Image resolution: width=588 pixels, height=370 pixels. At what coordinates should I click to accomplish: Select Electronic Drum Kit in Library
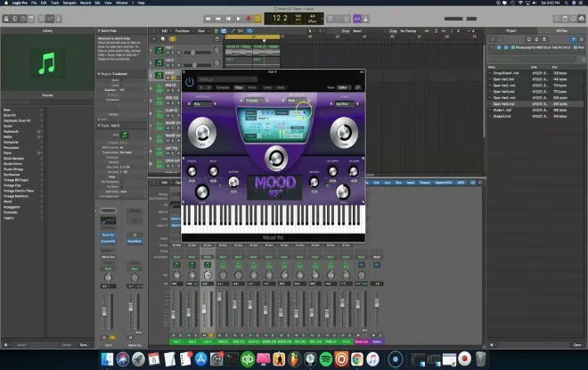click(x=17, y=121)
